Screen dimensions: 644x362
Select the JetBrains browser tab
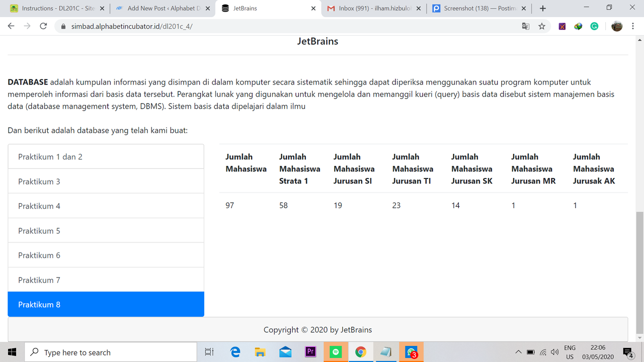[268, 9]
